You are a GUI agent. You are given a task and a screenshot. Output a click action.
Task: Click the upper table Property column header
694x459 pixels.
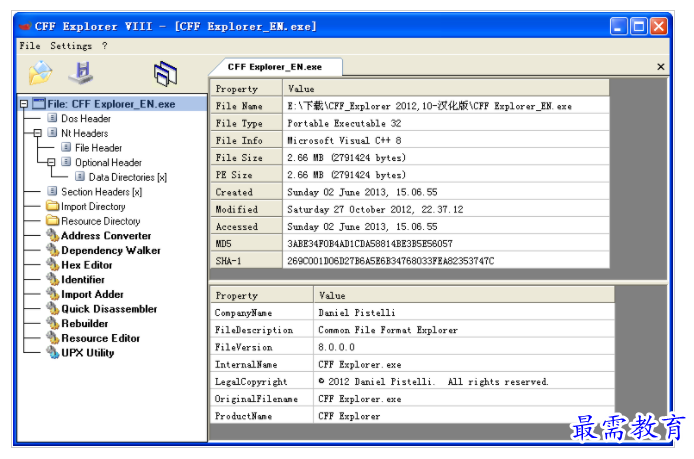pyautogui.click(x=247, y=89)
